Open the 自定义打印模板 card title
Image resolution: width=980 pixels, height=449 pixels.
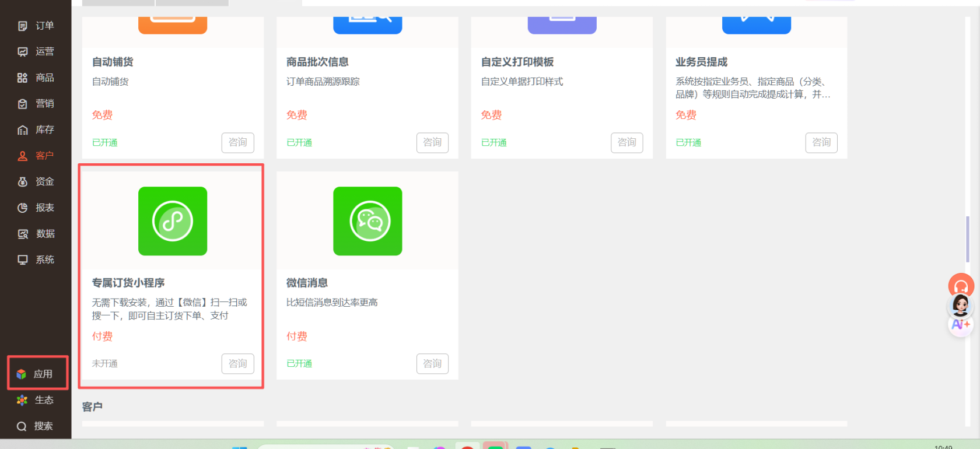[517, 62]
